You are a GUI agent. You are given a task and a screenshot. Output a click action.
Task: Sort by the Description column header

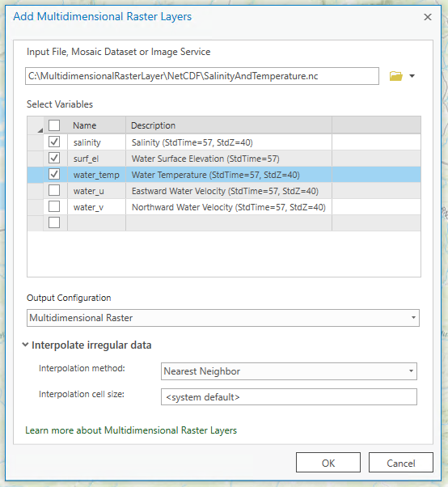(x=229, y=125)
